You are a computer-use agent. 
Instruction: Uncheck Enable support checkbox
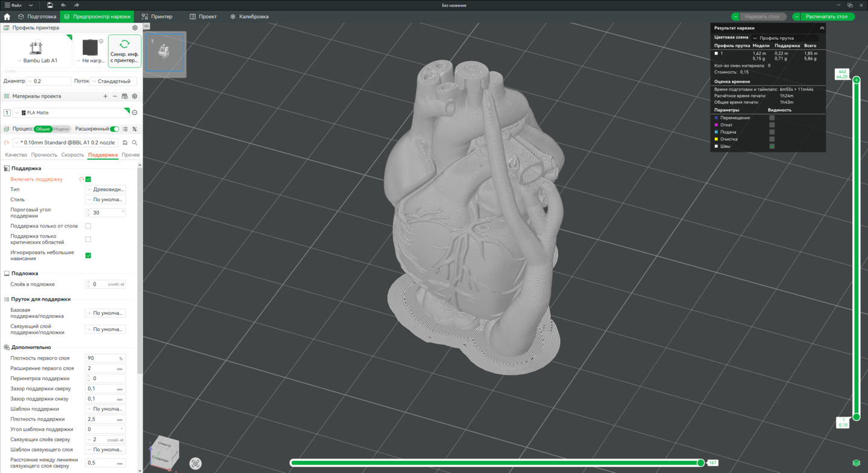click(88, 180)
